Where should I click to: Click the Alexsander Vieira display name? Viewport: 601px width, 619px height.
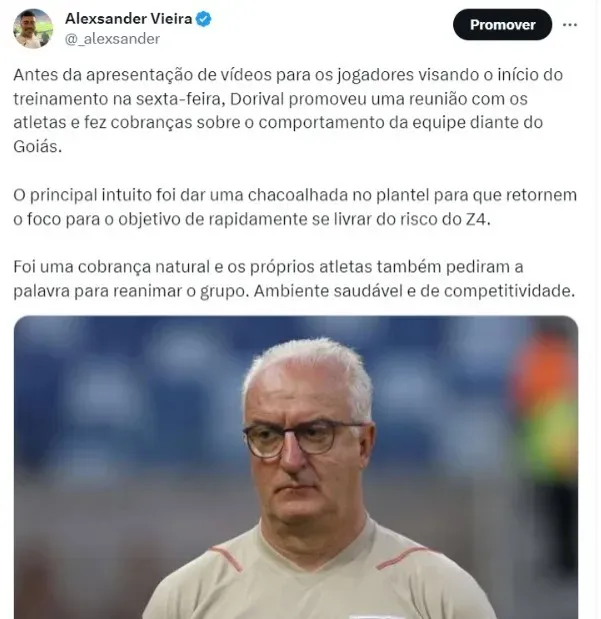point(128,19)
